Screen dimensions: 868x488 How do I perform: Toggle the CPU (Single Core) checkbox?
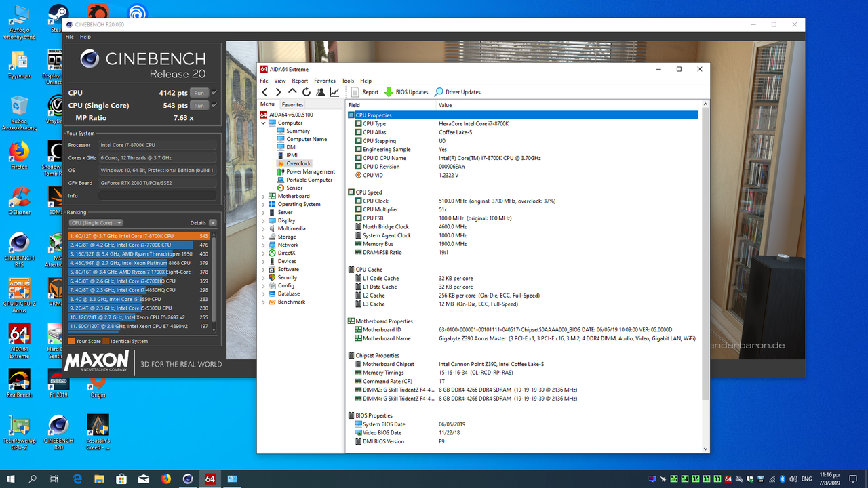pyautogui.click(x=214, y=106)
